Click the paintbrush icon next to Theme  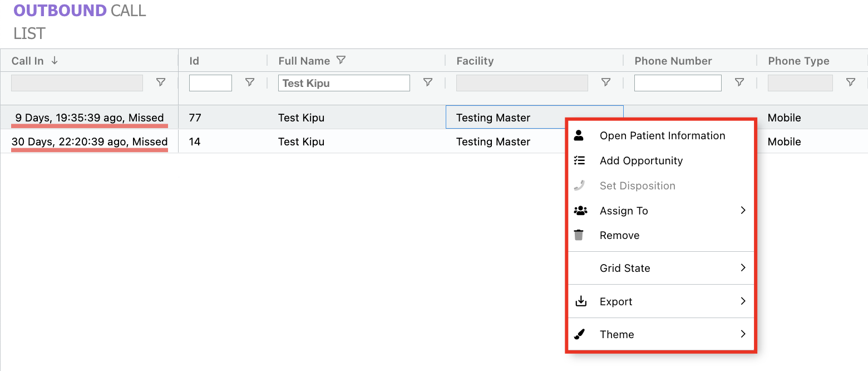(x=579, y=334)
